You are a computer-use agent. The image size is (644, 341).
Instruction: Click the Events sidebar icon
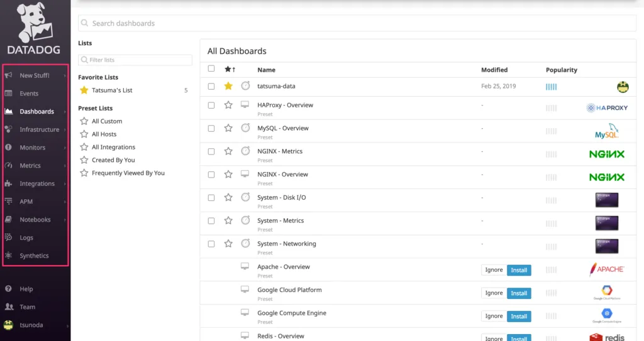point(8,93)
